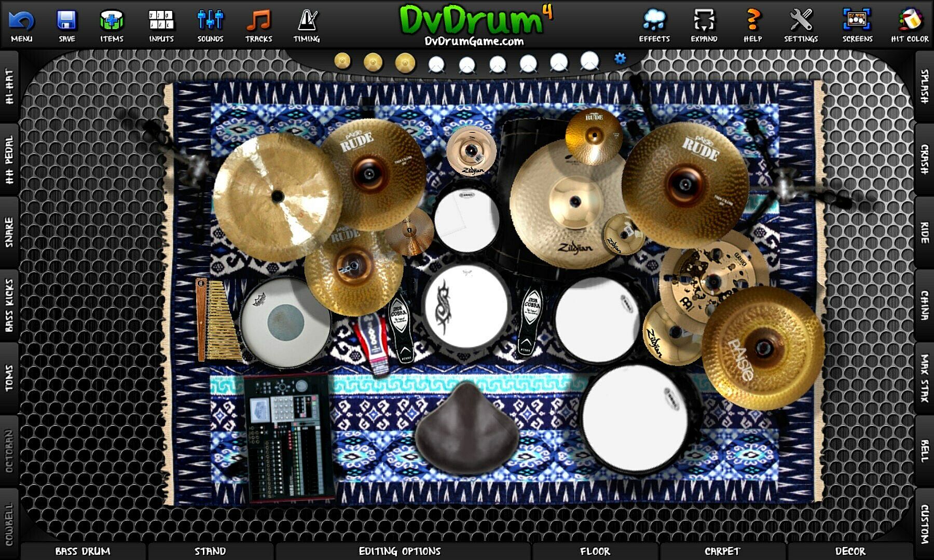Screen dimensions: 934x560
Task: Open Help with the question mark icon
Action: tap(752, 21)
